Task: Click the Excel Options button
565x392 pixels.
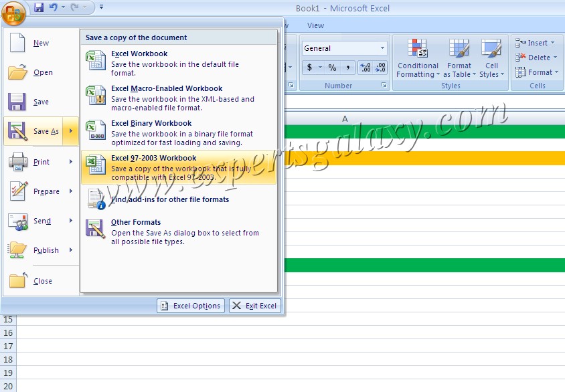Action: [190, 305]
